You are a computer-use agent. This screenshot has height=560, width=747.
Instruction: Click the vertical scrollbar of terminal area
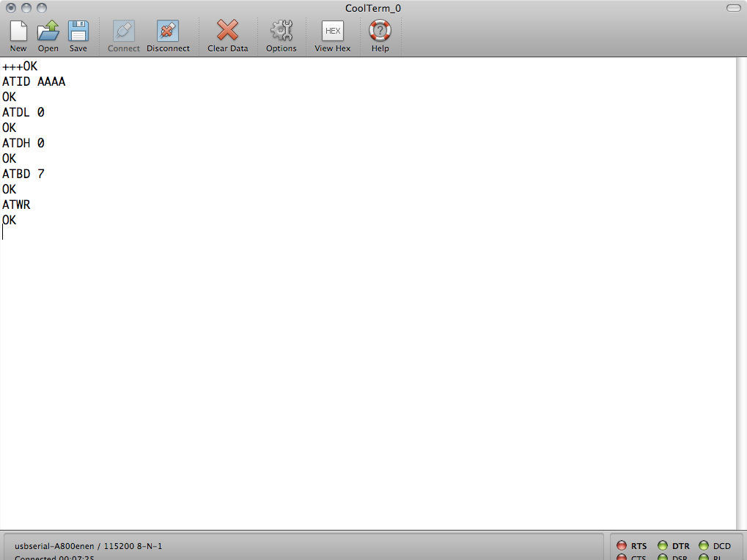(x=741, y=293)
